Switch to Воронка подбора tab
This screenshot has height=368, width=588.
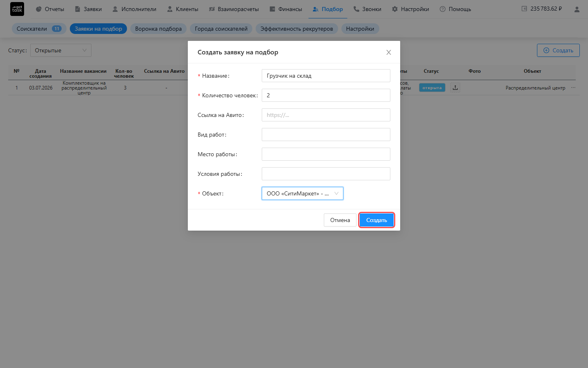(x=158, y=29)
